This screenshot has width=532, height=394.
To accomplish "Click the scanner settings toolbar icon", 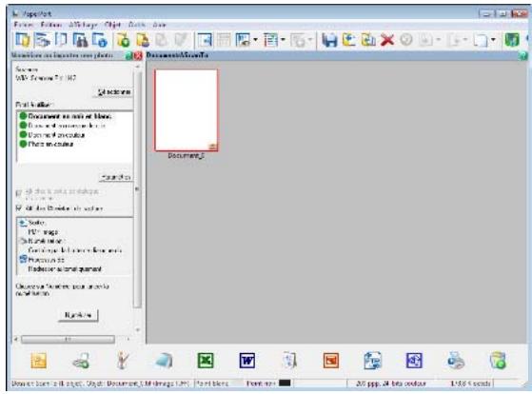I will pos(42,40).
